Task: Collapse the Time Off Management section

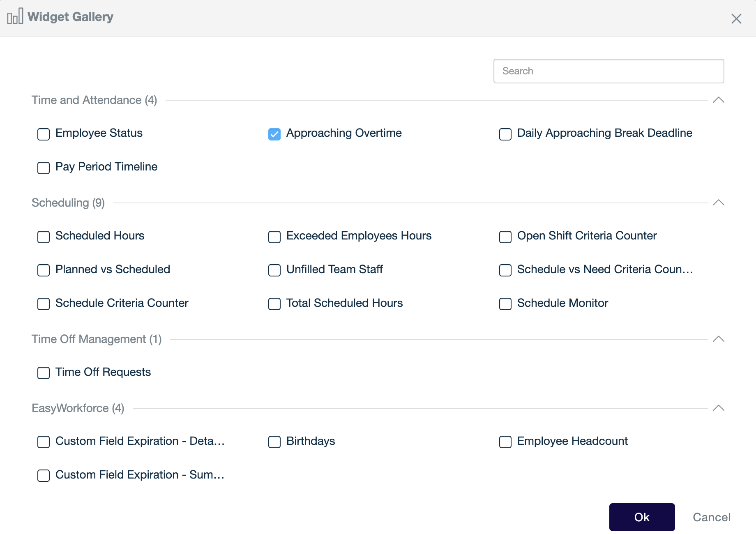Action: pyautogui.click(x=718, y=339)
